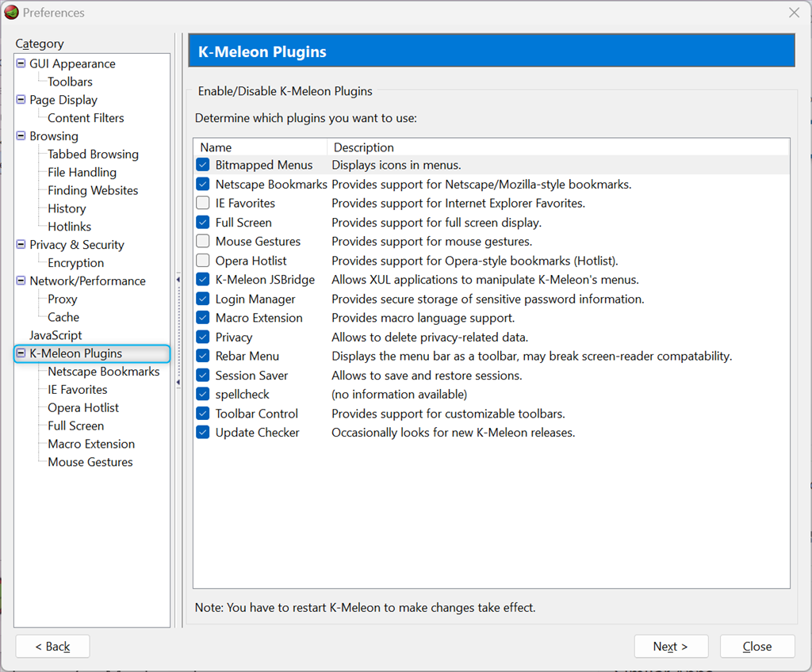Open Encryption settings
812x672 pixels.
coord(75,263)
